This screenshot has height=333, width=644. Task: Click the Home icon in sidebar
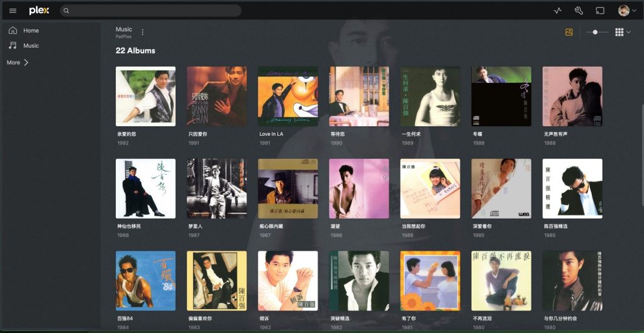coord(13,30)
